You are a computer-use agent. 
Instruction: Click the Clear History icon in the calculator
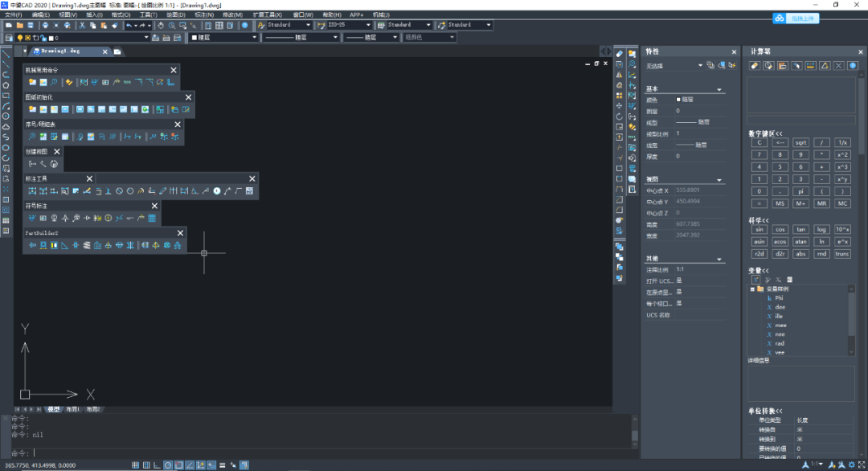(x=768, y=66)
